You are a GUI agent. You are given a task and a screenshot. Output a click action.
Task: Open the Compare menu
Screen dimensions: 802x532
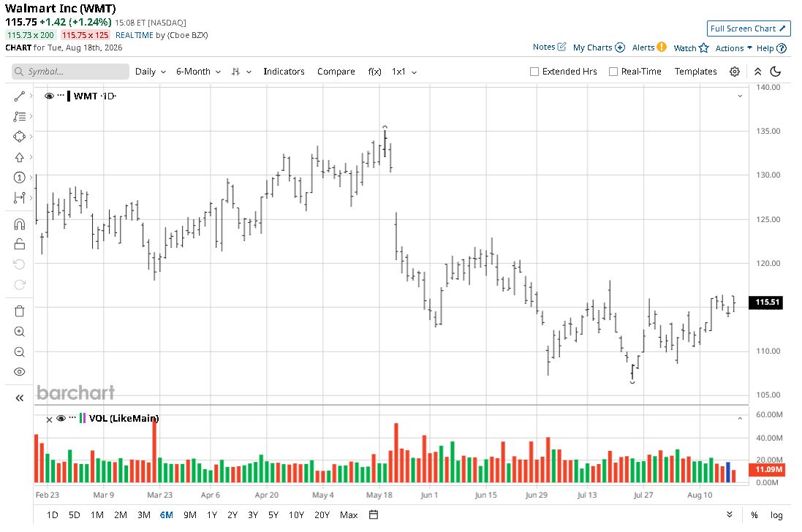(336, 72)
